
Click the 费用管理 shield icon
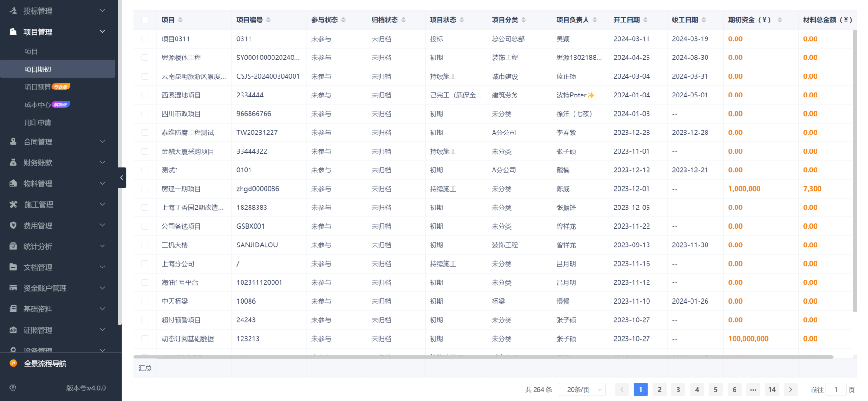point(13,225)
